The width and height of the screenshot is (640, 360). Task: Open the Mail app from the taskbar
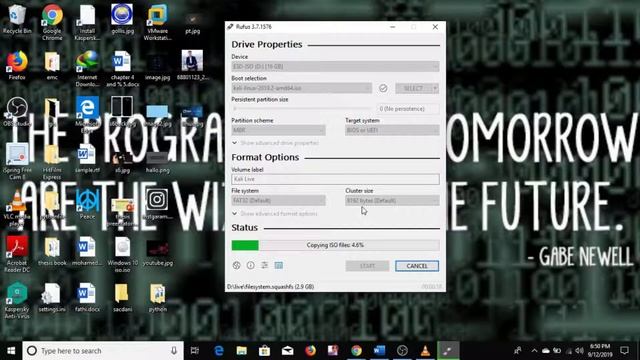tap(287, 351)
